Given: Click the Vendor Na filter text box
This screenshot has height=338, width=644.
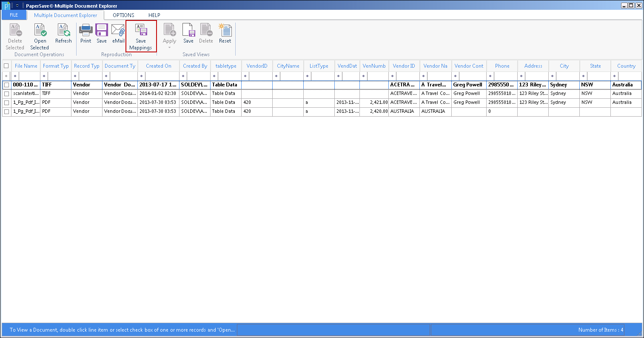Looking at the screenshot, I should point(439,76).
